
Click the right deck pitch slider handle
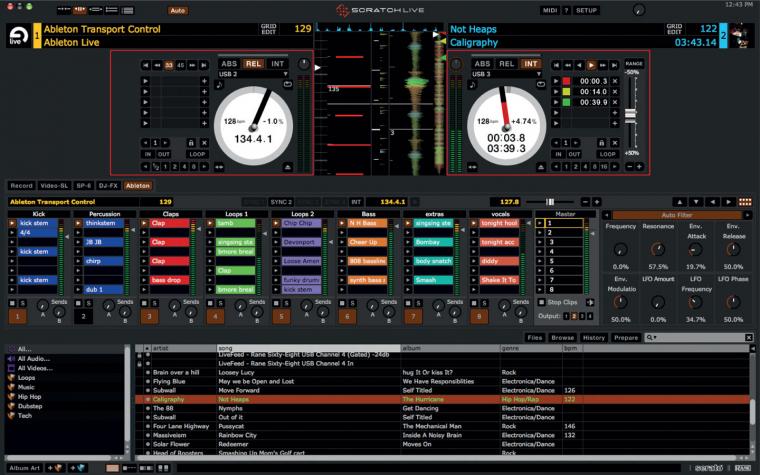click(630, 116)
